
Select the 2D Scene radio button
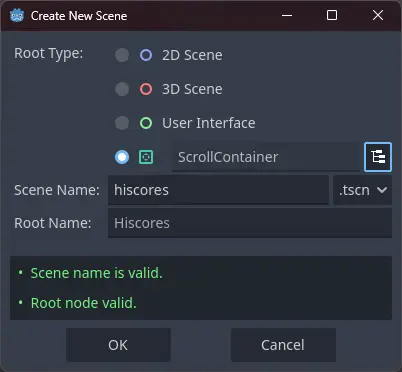point(122,55)
